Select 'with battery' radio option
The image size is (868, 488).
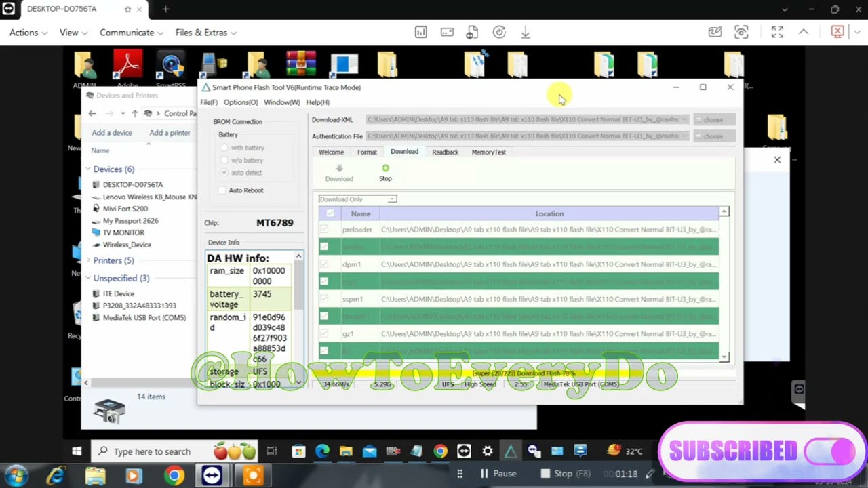[x=224, y=148]
